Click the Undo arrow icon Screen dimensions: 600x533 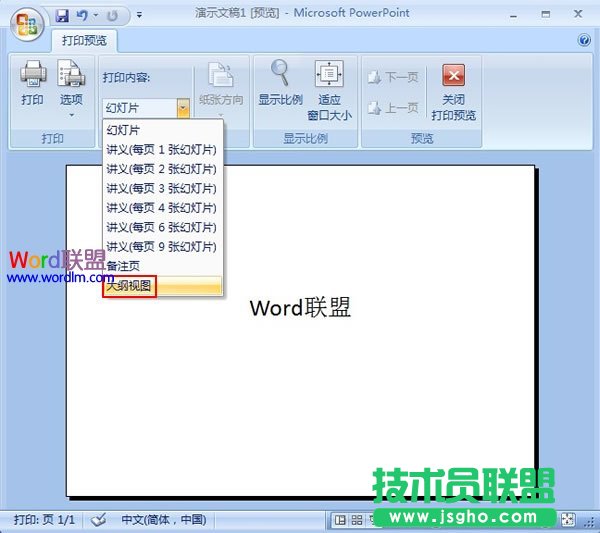82,16
